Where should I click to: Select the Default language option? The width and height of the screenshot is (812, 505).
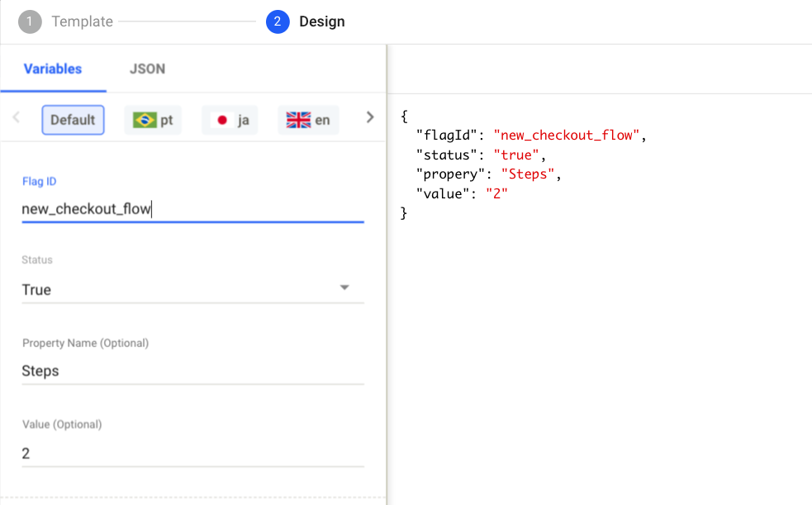pos(73,119)
